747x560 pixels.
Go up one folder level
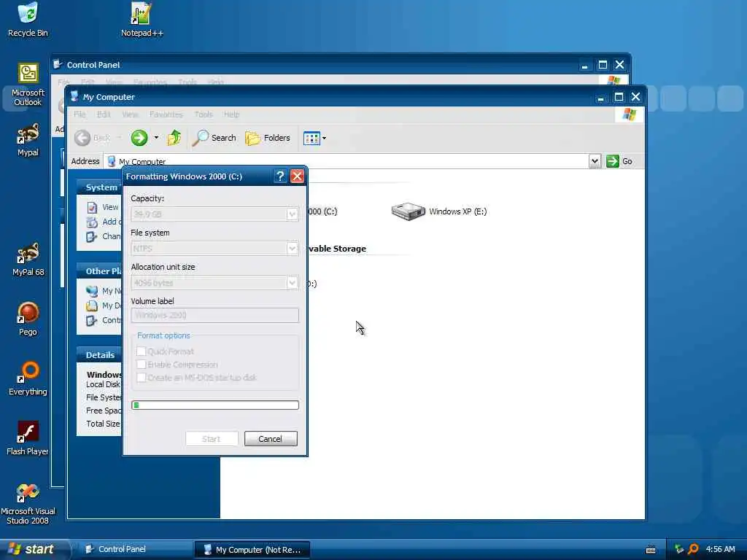click(x=174, y=138)
